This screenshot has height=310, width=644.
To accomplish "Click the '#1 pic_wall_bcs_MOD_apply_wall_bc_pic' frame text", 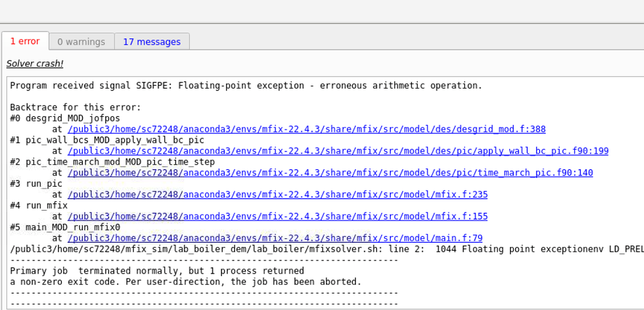I will coord(107,140).
